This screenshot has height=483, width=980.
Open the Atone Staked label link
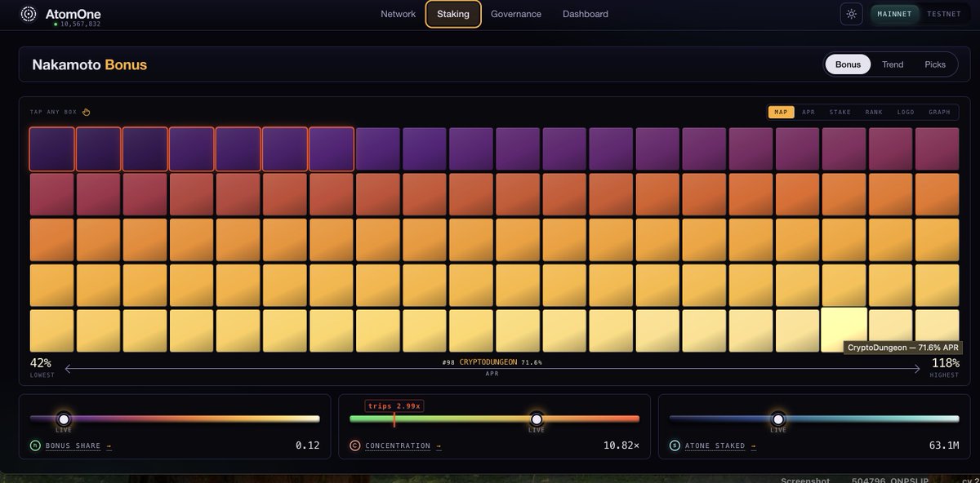[715, 446]
